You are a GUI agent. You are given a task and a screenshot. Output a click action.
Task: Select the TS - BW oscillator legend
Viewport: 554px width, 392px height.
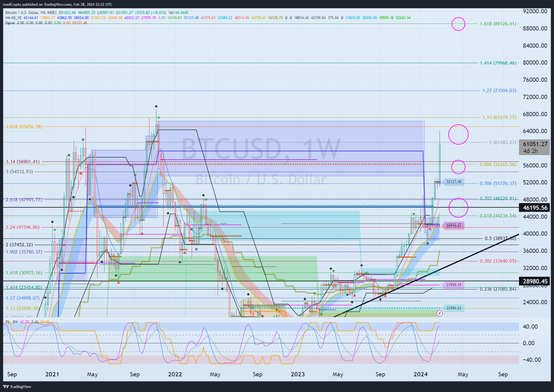(11, 322)
